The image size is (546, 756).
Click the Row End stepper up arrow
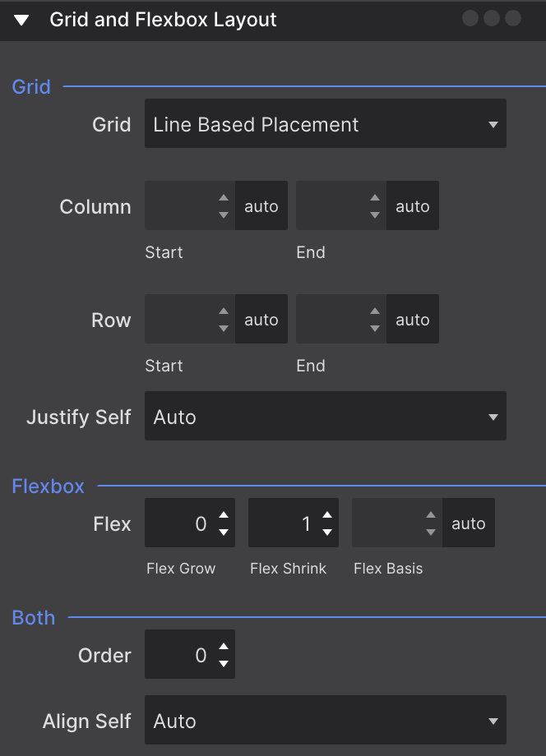[375, 312]
